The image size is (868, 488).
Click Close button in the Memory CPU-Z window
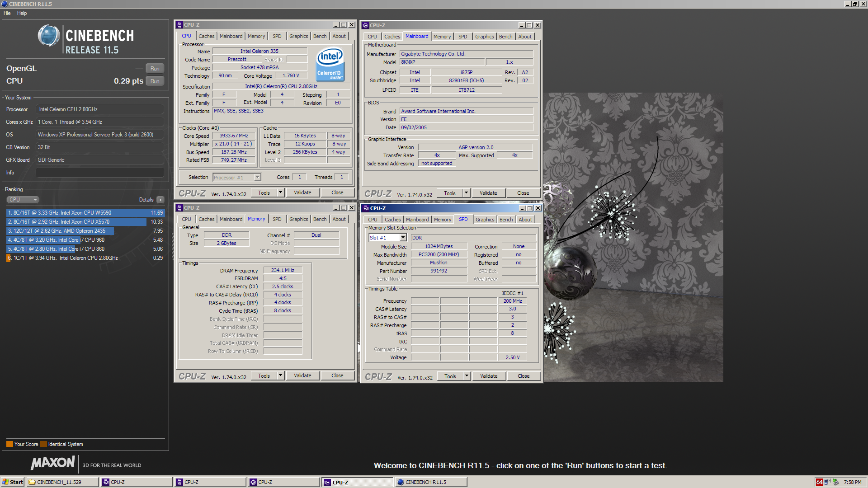coord(337,375)
